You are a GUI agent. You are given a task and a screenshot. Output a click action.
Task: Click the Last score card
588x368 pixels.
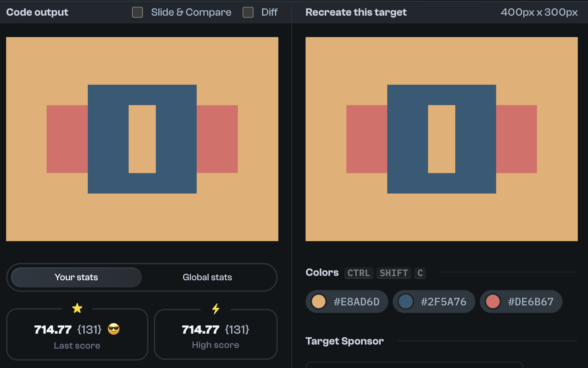77,335
